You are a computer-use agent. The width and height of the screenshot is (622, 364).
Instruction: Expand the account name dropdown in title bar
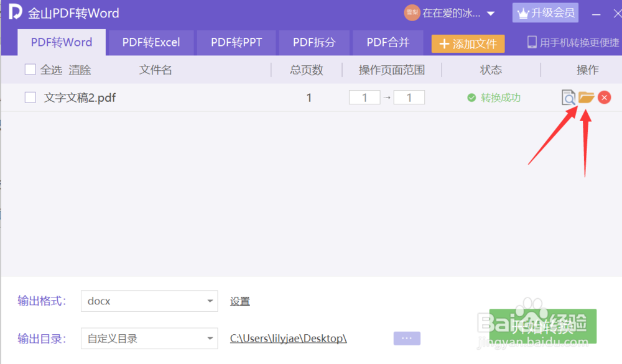pos(490,12)
